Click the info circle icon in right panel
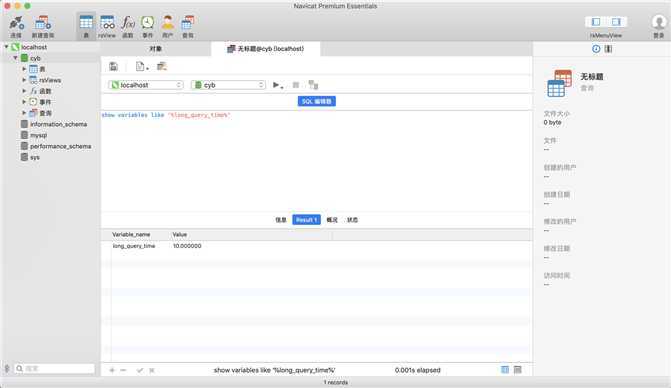Viewport: 671px width, 388px height. point(596,49)
